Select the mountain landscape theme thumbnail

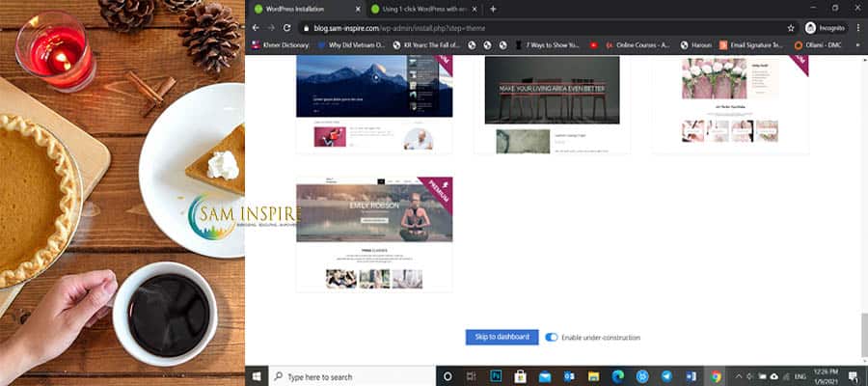(x=374, y=104)
